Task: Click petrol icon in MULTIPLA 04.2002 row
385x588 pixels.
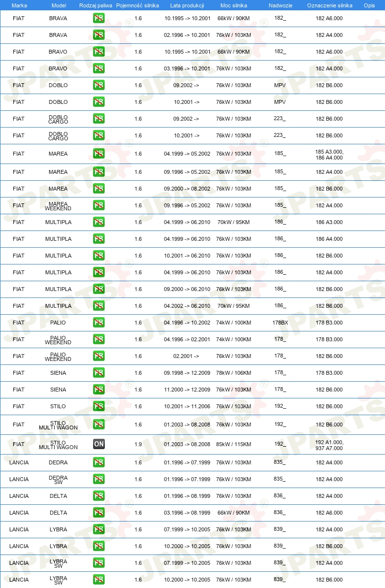Action: tap(99, 306)
